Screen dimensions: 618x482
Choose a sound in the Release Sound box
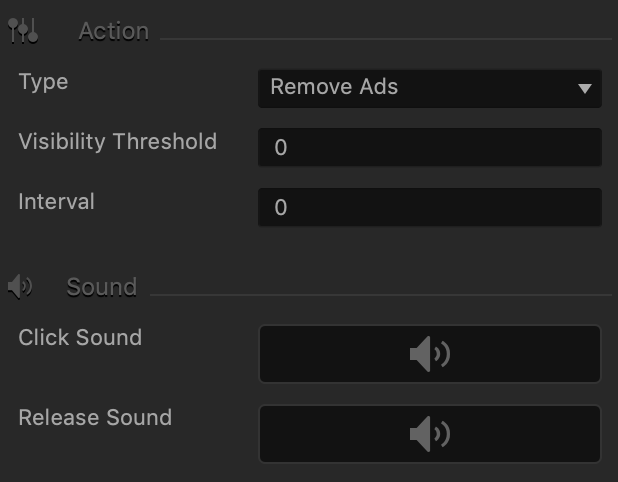[x=430, y=434]
